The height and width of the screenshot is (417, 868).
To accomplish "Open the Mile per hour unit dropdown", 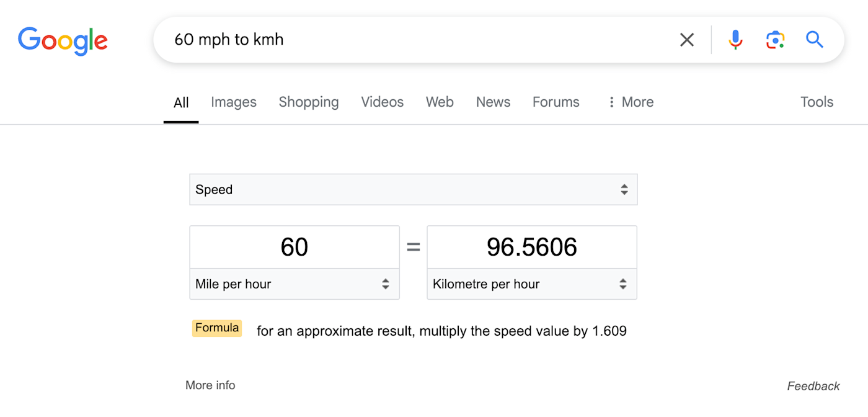I will click(x=294, y=284).
